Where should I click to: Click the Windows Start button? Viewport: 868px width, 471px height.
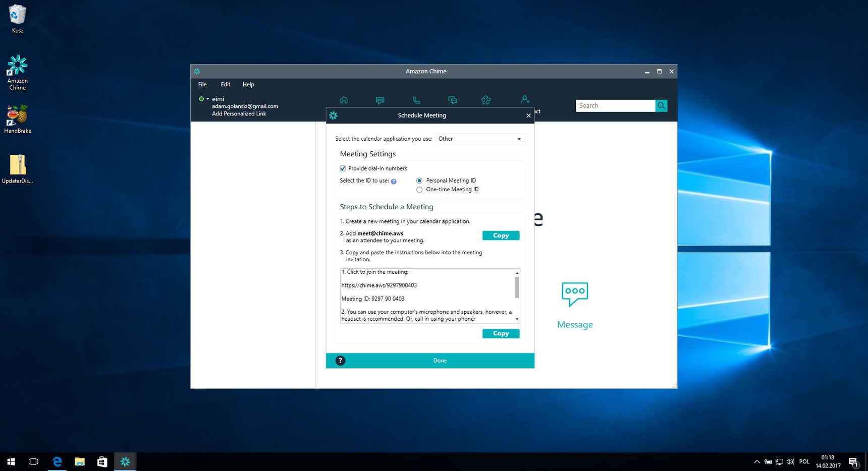(x=11, y=461)
